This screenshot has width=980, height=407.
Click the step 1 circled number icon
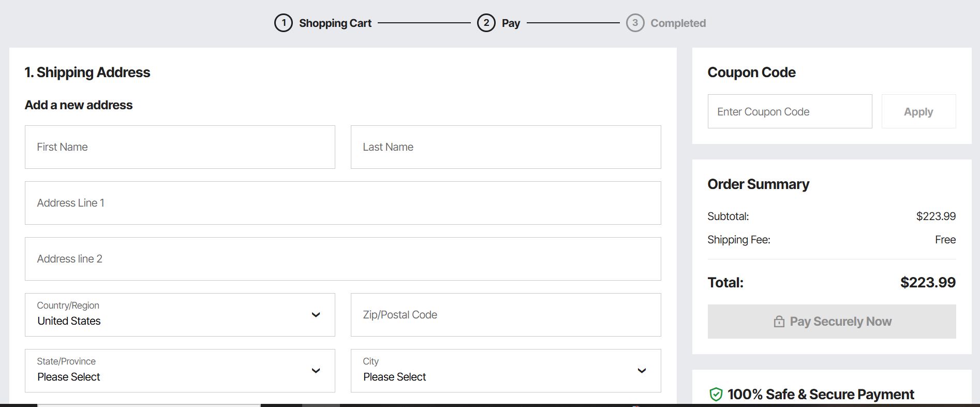point(283,23)
